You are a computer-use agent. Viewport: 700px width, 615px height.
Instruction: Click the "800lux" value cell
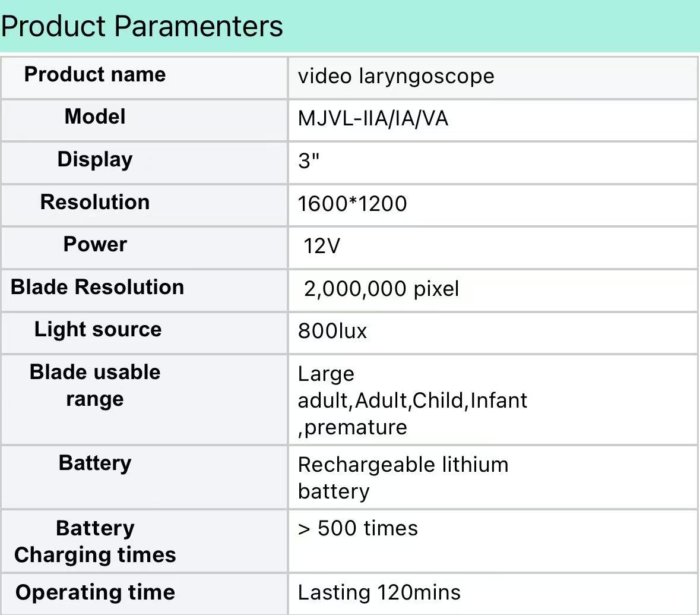[x=332, y=332]
